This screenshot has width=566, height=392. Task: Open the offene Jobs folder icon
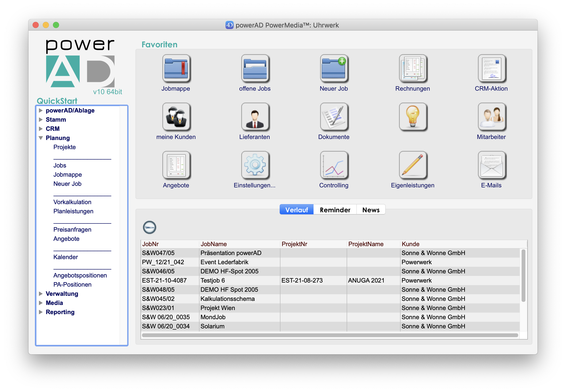[255, 68]
